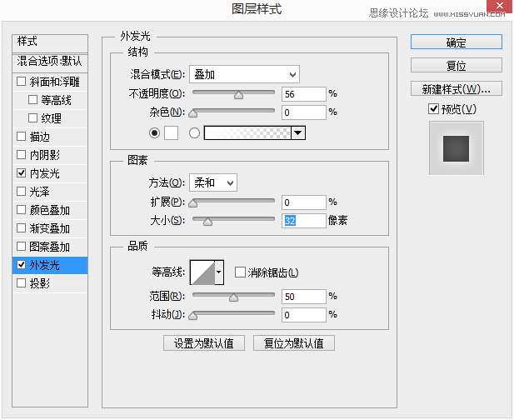Click the 不透明度 value field showing 56

coord(304,94)
